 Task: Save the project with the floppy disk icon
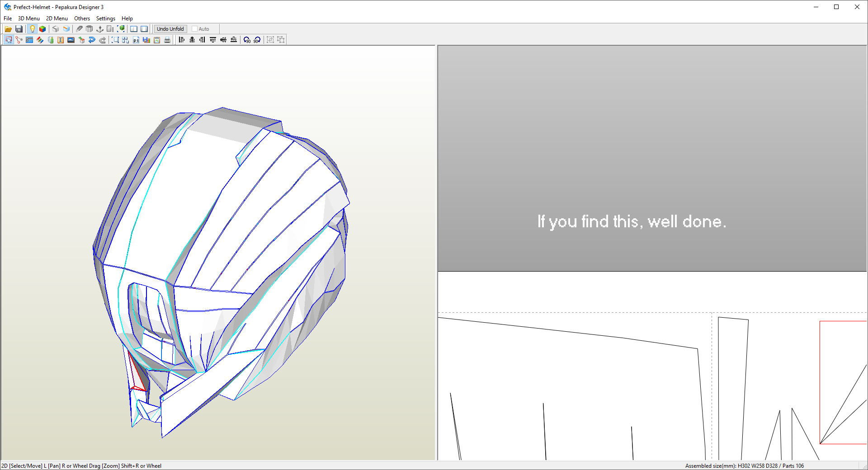(x=19, y=29)
